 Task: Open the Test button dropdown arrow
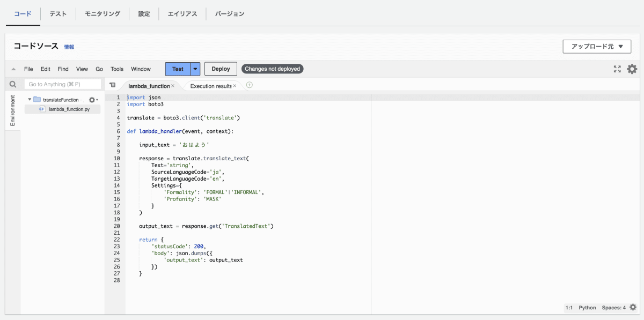[x=195, y=69]
